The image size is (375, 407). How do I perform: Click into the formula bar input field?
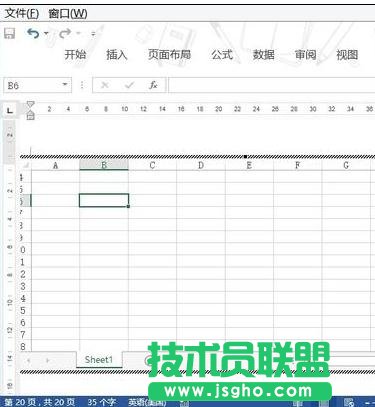pos(272,85)
